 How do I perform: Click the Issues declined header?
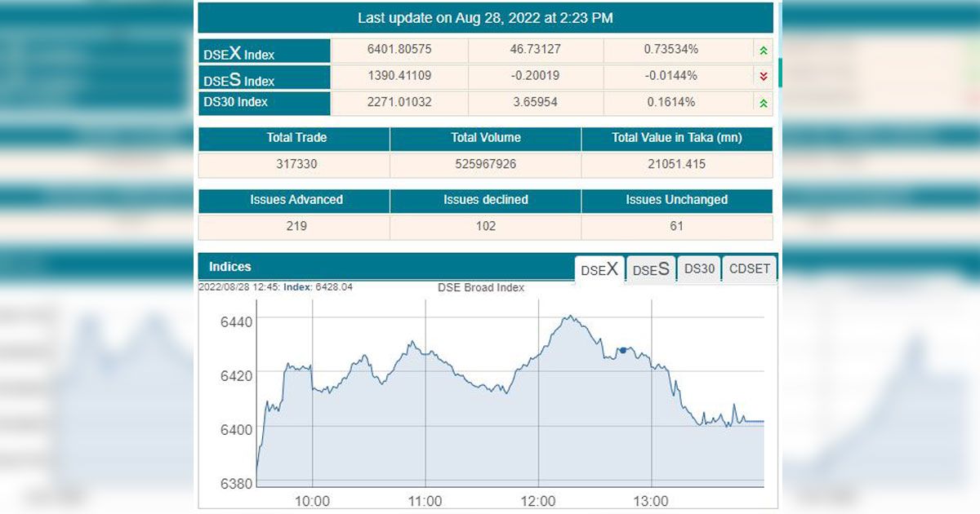(x=486, y=200)
